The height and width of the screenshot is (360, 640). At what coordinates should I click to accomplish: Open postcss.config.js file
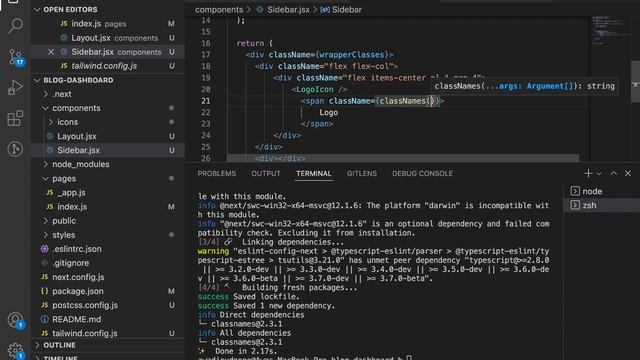click(x=108, y=305)
